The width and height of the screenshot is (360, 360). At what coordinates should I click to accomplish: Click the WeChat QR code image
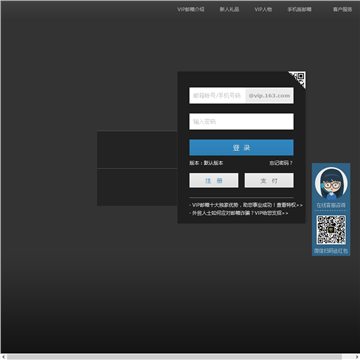(331, 230)
